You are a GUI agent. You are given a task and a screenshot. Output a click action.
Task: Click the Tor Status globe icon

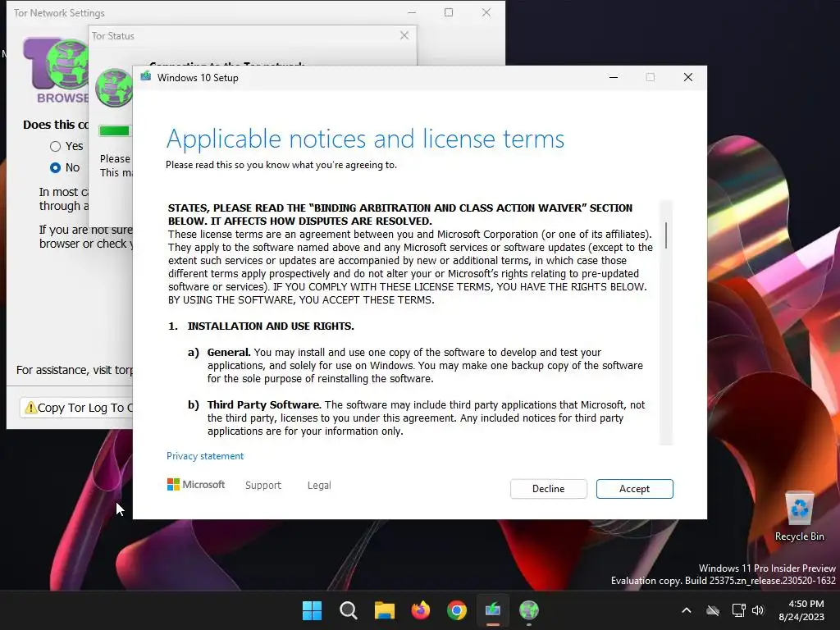(x=114, y=88)
